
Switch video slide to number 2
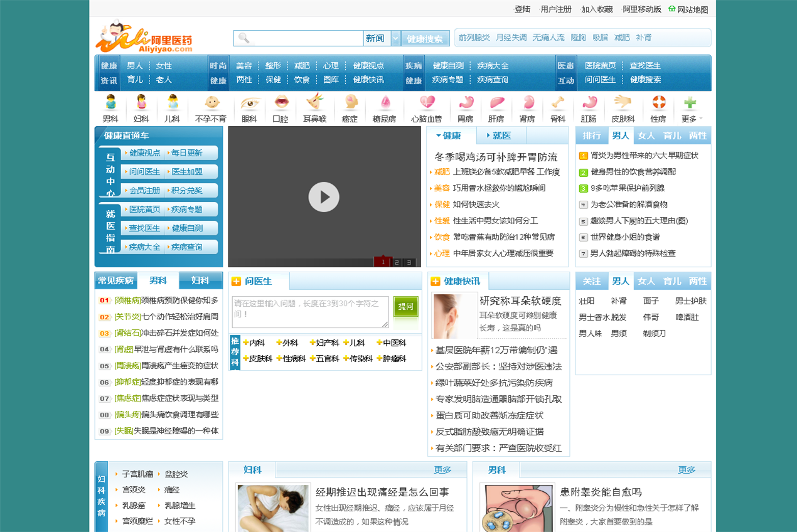[398, 262]
